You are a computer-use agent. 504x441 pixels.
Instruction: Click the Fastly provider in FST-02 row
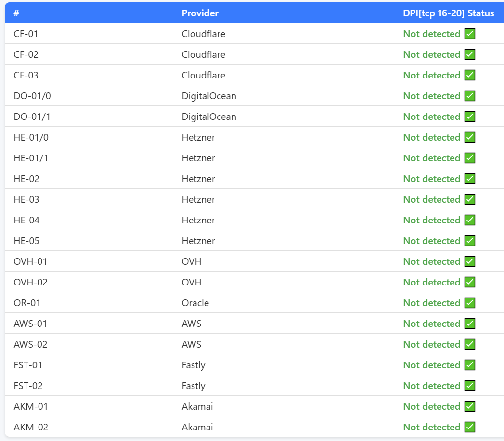tap(194, 386)
